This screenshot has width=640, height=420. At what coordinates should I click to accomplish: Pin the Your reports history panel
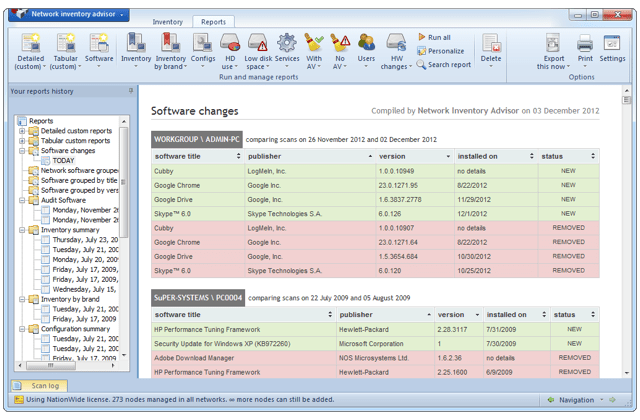click(x=130, y=91)
